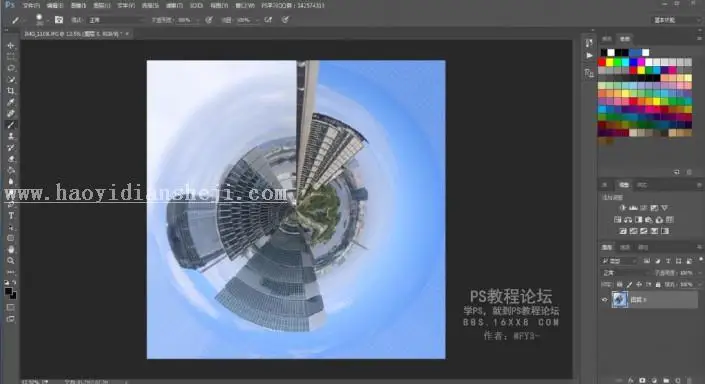Select the Crop tool
705x384 pixels.
11,91
